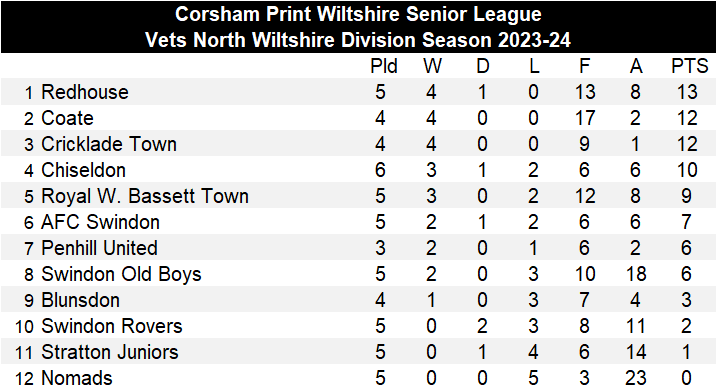This screenshot has width=716, height=391.
Task: Click the Redhouse team name
Action: (85, 92)
